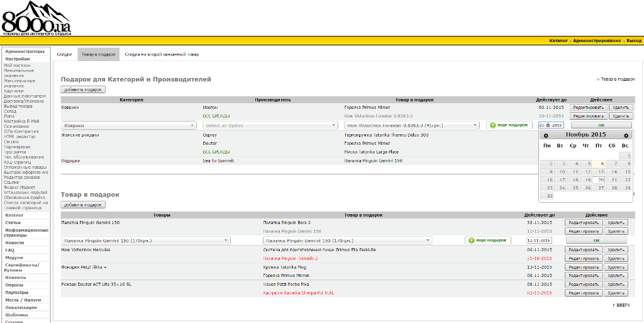This screenshot has width=644, height=323.
Task: Edit the Кружка Tatonka Mug gift
Action: (x=584, y=267)
